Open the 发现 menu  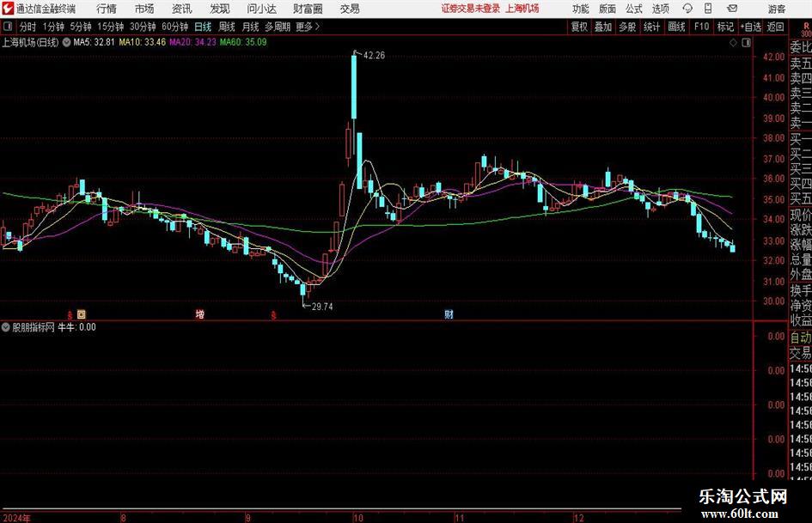(220, 9)
